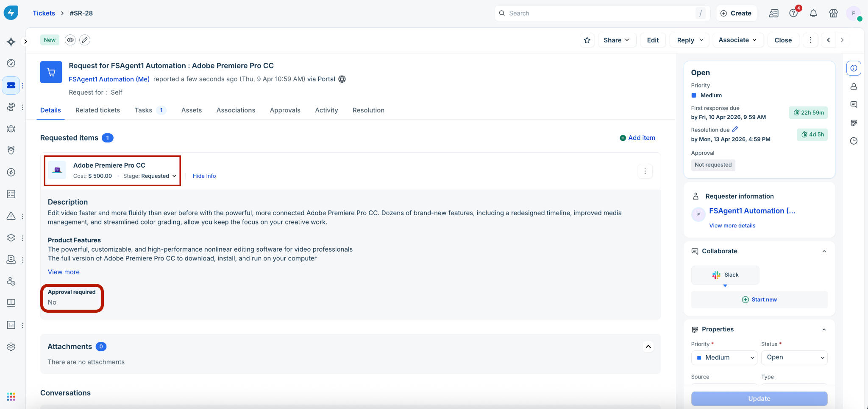Switch to the Approvals tab
868x409 pixels.
tap(285, 110)
